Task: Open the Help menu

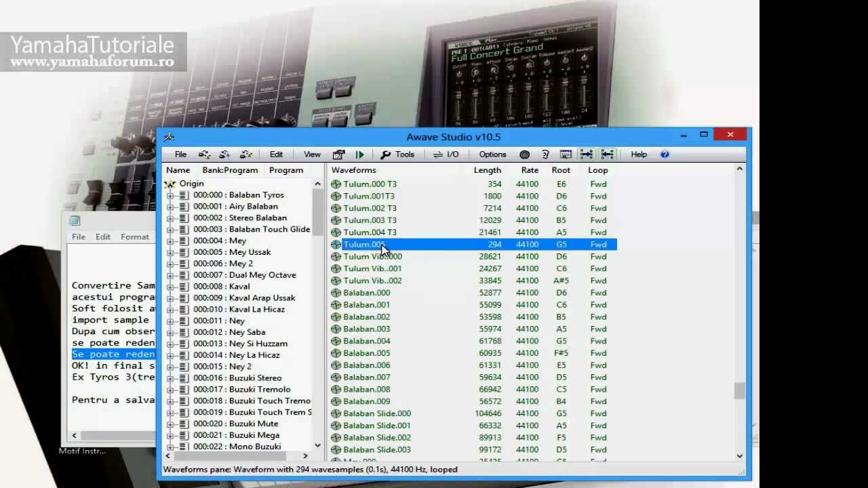Action: coord(639,155)
